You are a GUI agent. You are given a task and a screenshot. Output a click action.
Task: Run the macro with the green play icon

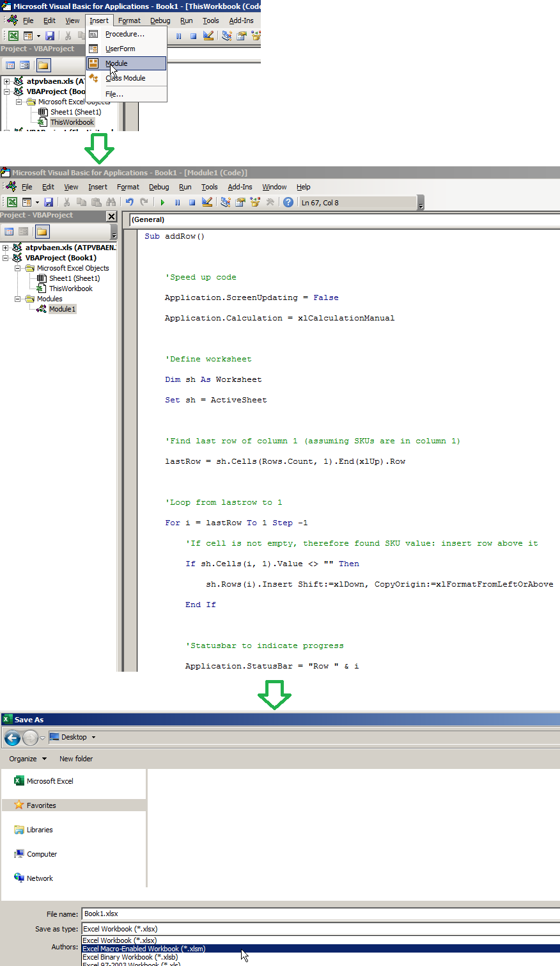(162, 202)
